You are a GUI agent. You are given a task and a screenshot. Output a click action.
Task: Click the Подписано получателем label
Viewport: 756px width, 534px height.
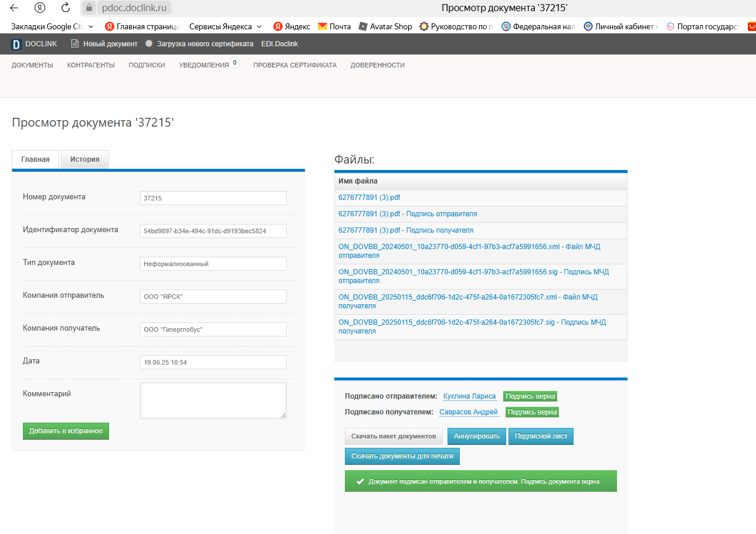(x=389, y=412)
